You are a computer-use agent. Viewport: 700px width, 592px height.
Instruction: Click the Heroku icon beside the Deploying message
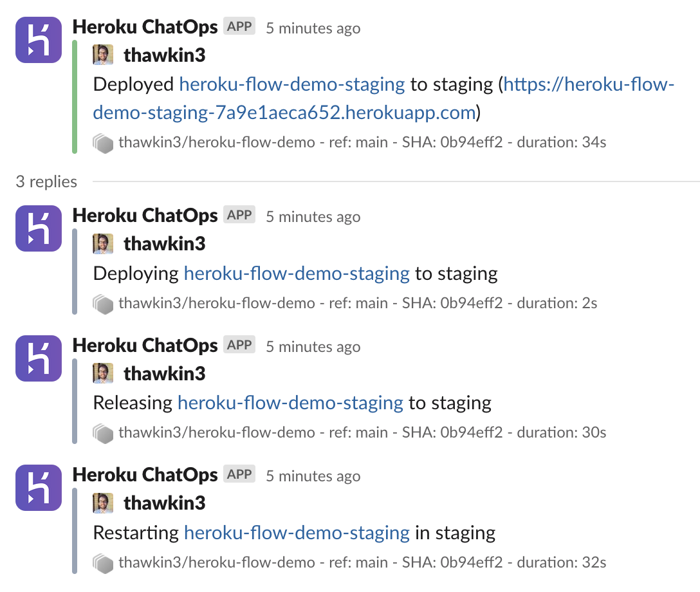[37, 228]
